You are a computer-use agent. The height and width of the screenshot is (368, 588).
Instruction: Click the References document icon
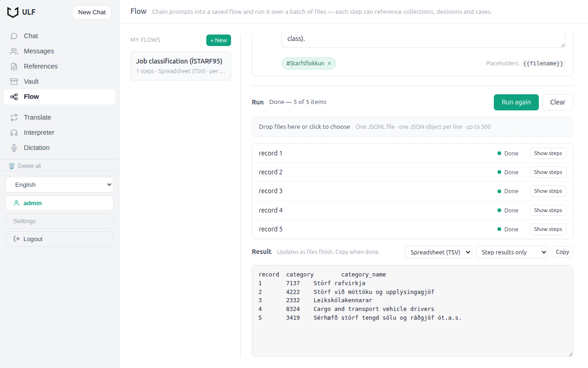point(14,66)
